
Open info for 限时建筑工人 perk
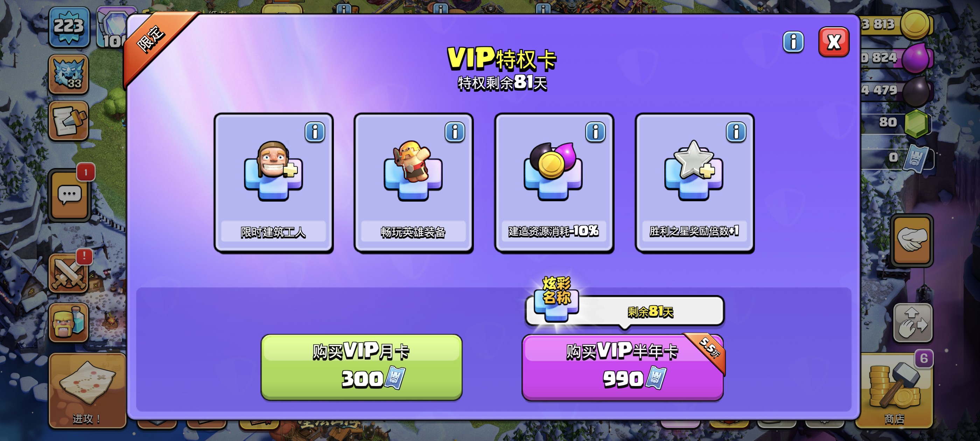[x=315, y=132]
